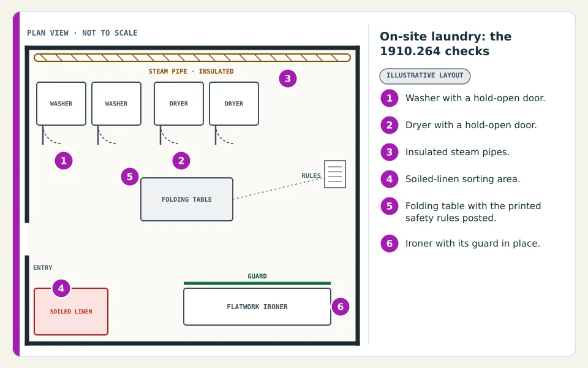Screen dimensions: 588x368
Task: Click legend badge 5 beside the folding table entry
Action: click(390, 206)
